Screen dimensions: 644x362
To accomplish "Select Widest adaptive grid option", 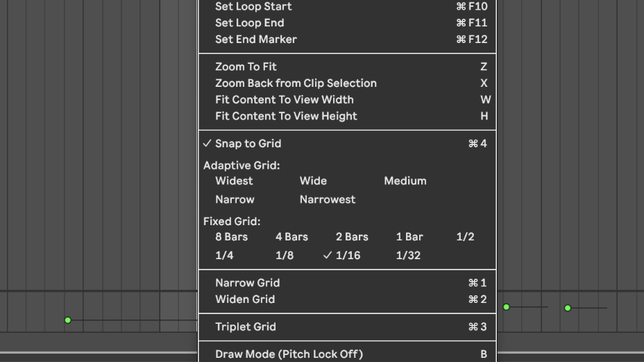I will coord(234,181).
